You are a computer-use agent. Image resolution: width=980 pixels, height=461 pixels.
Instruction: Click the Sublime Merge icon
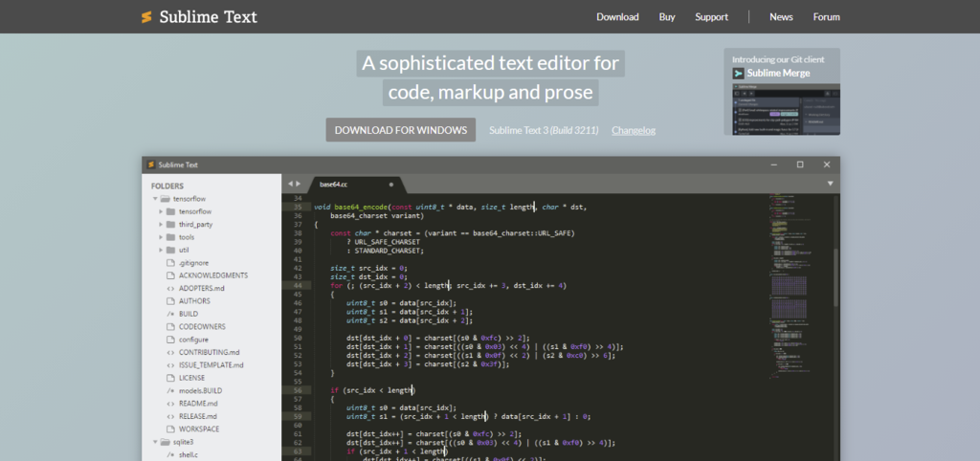(739, 73)
